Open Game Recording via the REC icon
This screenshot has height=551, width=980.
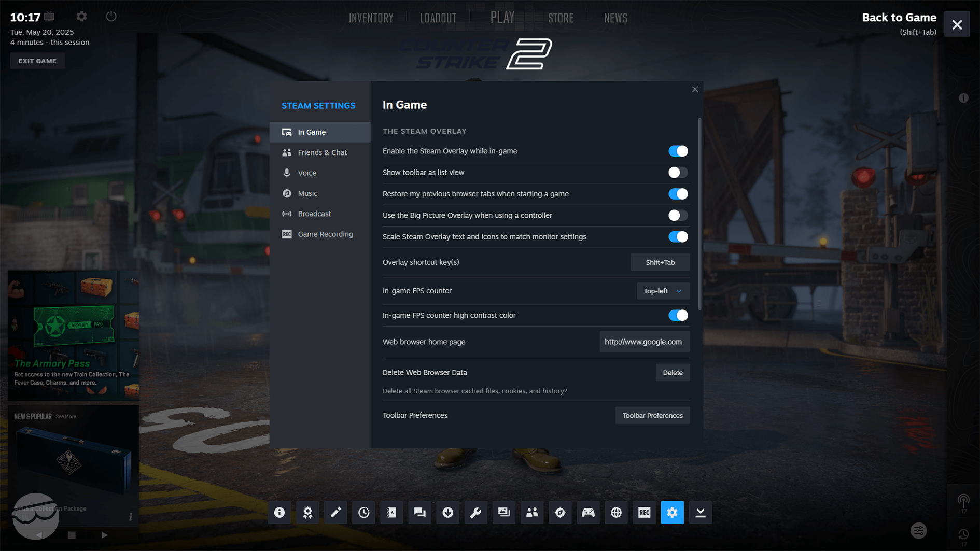pos(643,512)
